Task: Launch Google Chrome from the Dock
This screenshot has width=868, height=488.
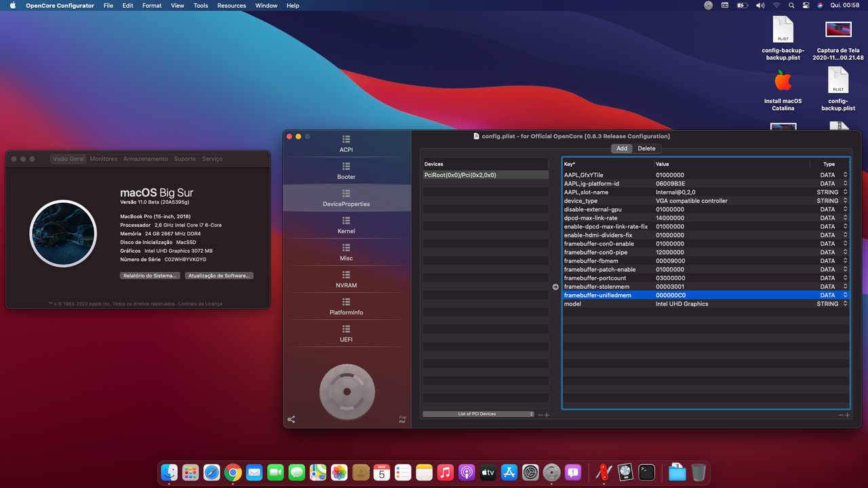Action: [x=233, y=472]
